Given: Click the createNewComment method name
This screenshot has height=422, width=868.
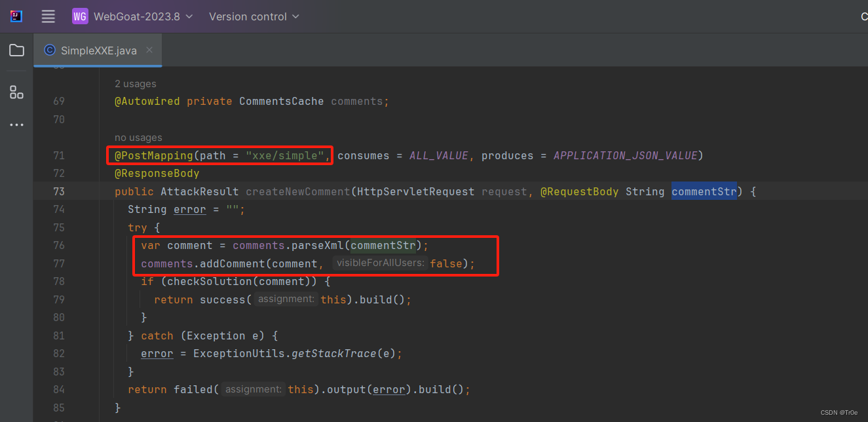Looking at the screenshot, I should tap(298, 192).
